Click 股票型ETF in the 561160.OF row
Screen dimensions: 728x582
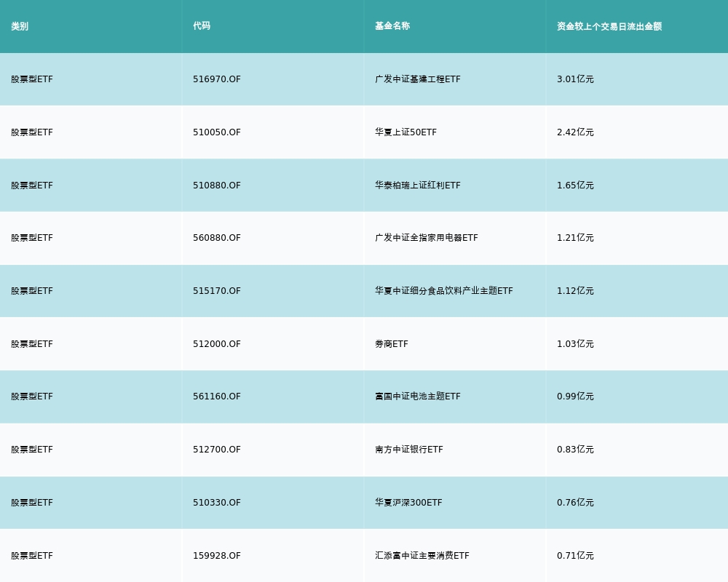pyautogui.click(x=32, y=396)
